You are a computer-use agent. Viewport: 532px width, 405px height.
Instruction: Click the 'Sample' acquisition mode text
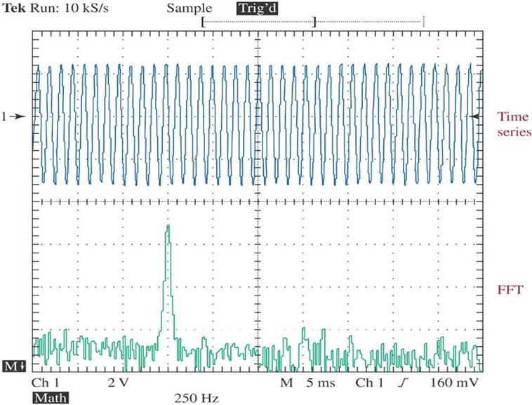[189, 9]
